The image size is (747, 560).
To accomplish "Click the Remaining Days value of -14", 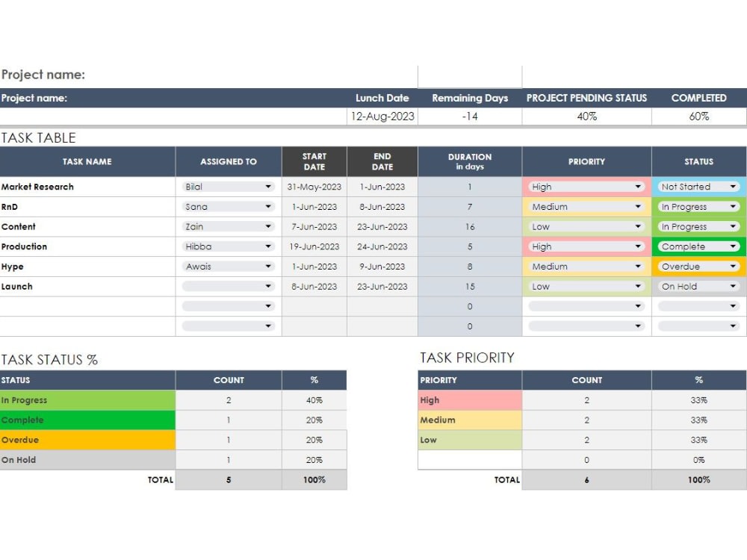I will point(469,116).
